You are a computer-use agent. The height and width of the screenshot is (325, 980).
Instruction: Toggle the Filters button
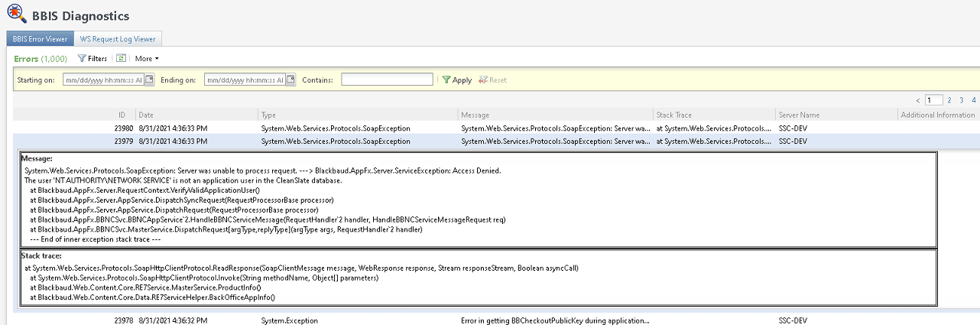point(93,58)
